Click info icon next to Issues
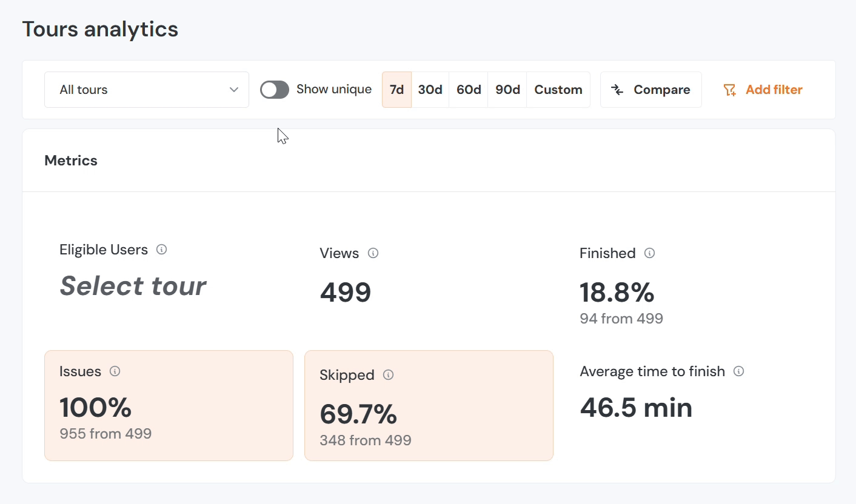Viewport: 856px width, 504px height. (115, 371)
